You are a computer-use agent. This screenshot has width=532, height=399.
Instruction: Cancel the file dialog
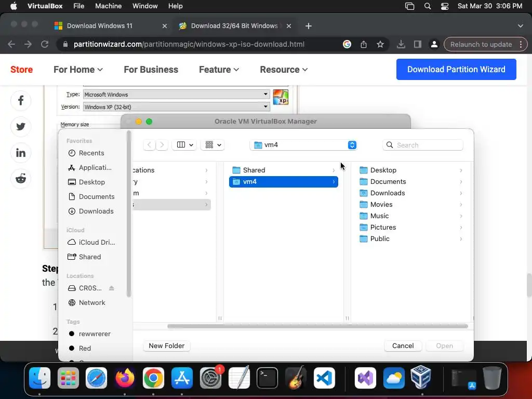tap(403, 345)
